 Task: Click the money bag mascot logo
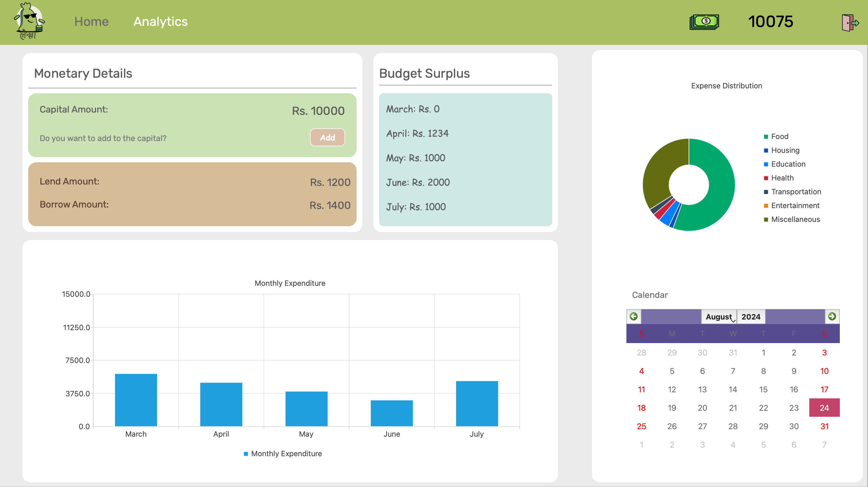point(29,21)
